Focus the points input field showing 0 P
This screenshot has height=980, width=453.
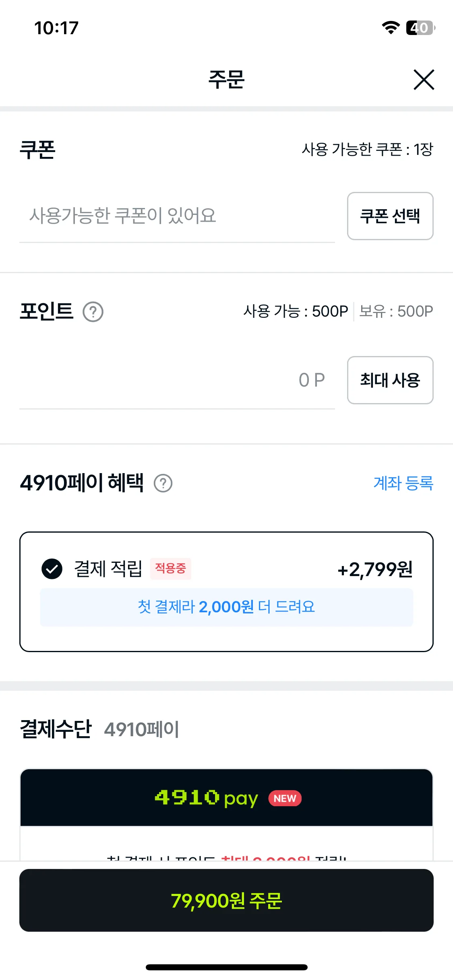click(x=177, y=381)
